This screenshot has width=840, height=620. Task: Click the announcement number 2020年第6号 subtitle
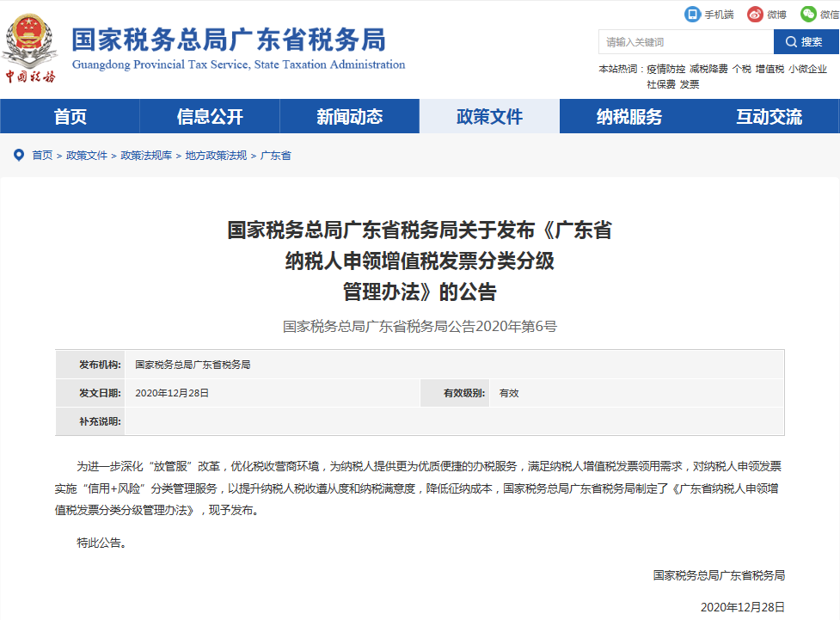coord(420,327)
